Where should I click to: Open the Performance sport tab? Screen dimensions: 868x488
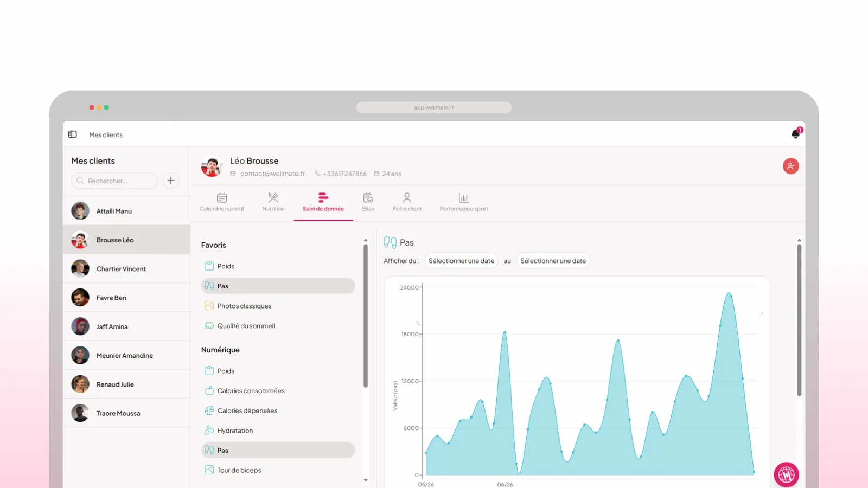pyautogui.click(x=464, y=202)
